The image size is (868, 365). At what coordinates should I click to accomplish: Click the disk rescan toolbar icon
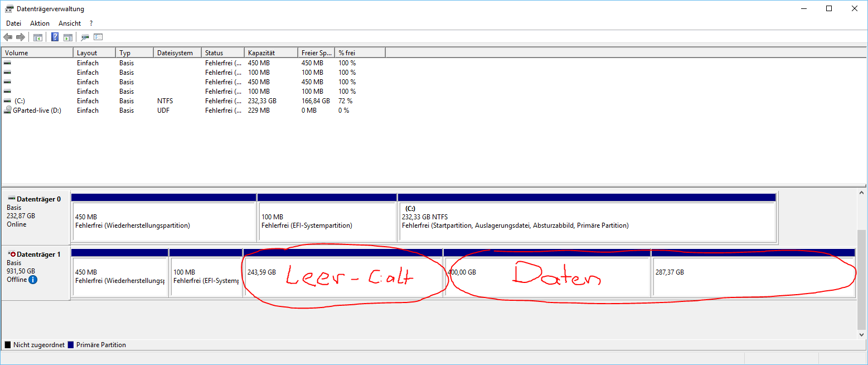[x=85, y=37]
